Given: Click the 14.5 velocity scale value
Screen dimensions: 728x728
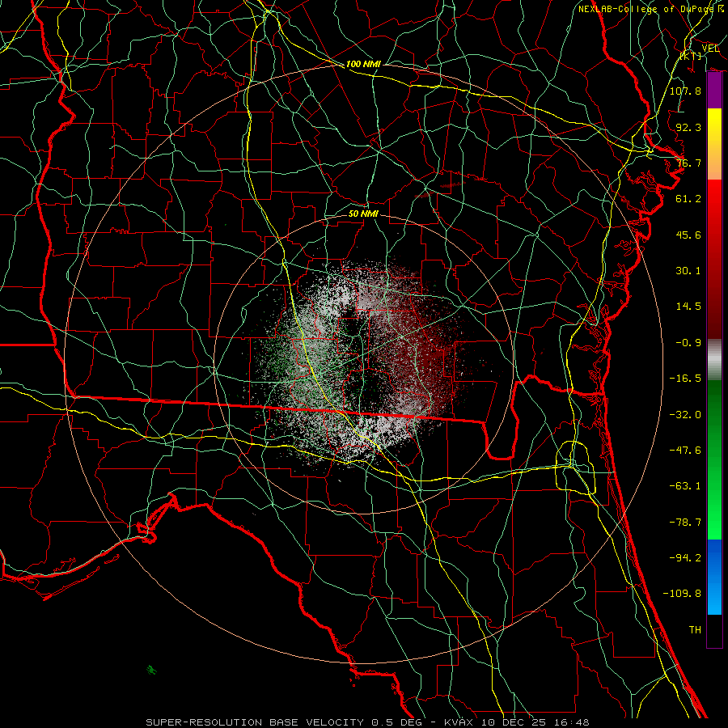Looking at the screenshot, I should 688,307.
